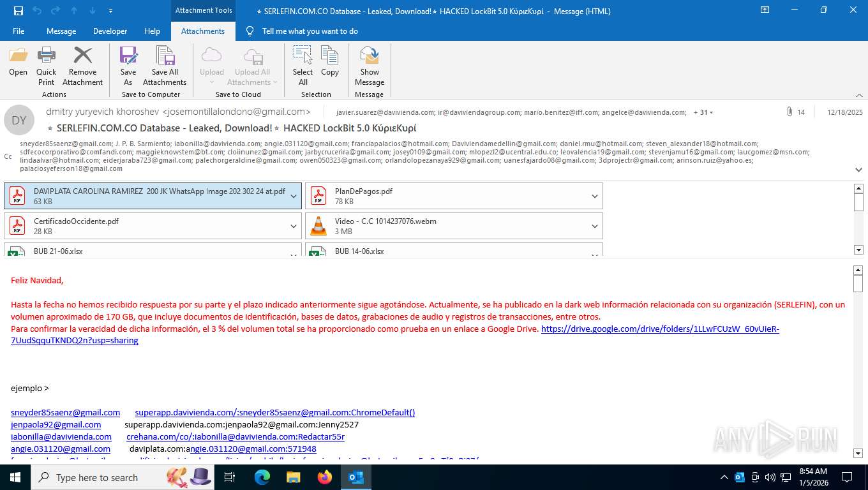Screen dimensions: 868x490
Task: Click Outlook taskbar icon
Action: (355, 477)
